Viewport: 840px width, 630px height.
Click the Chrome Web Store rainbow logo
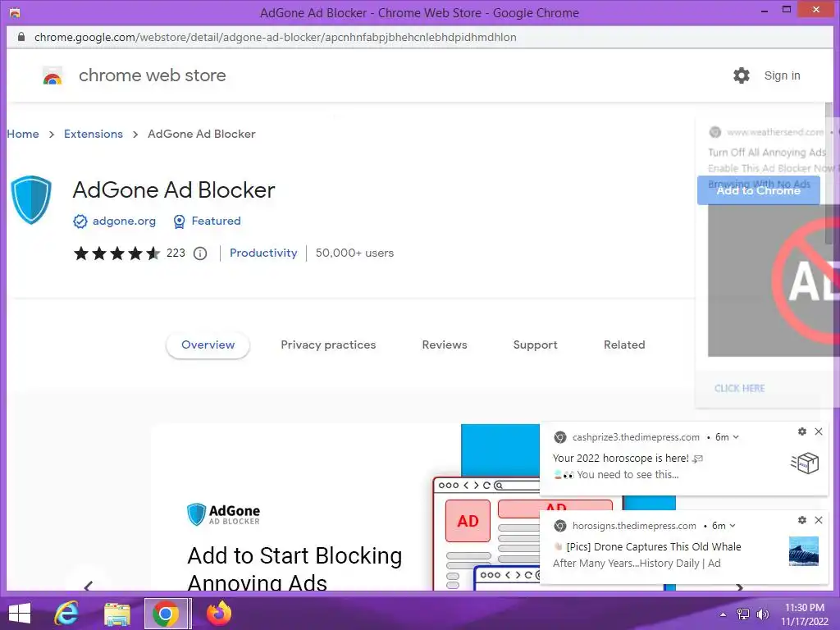52,76
